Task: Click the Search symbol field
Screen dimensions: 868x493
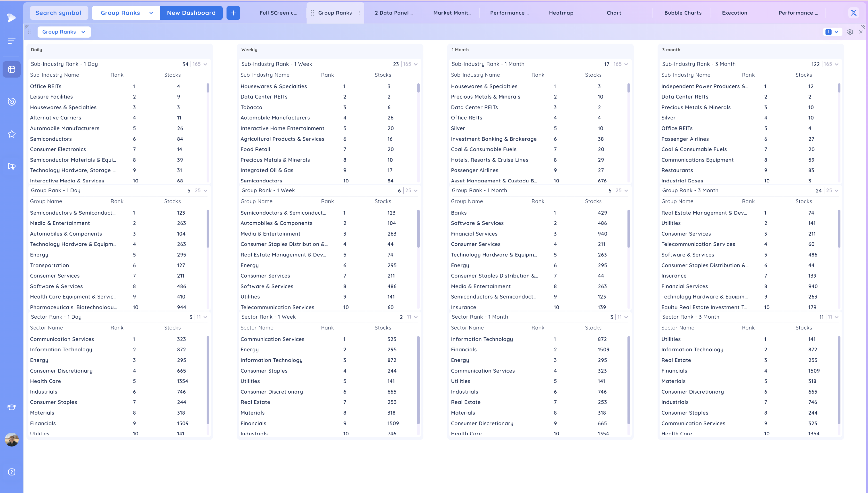Action: (59, 13)
